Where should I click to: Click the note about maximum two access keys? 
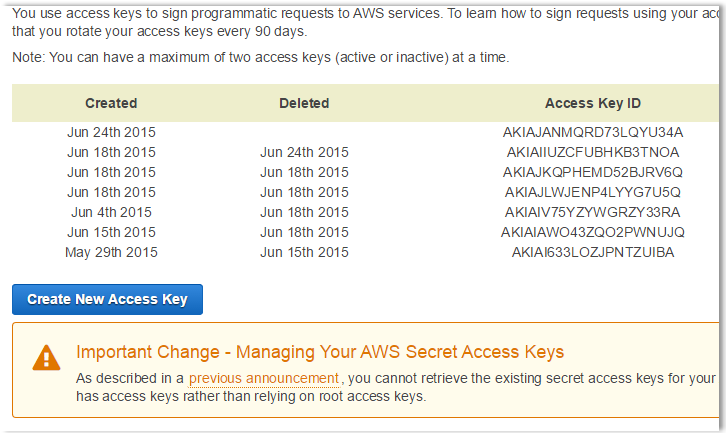261,57
